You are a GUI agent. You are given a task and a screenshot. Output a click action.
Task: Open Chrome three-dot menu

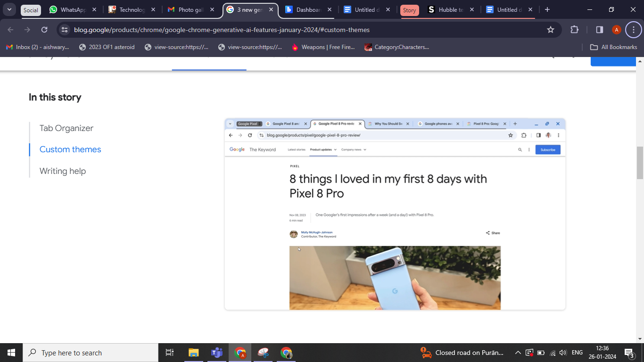(634, 30)
